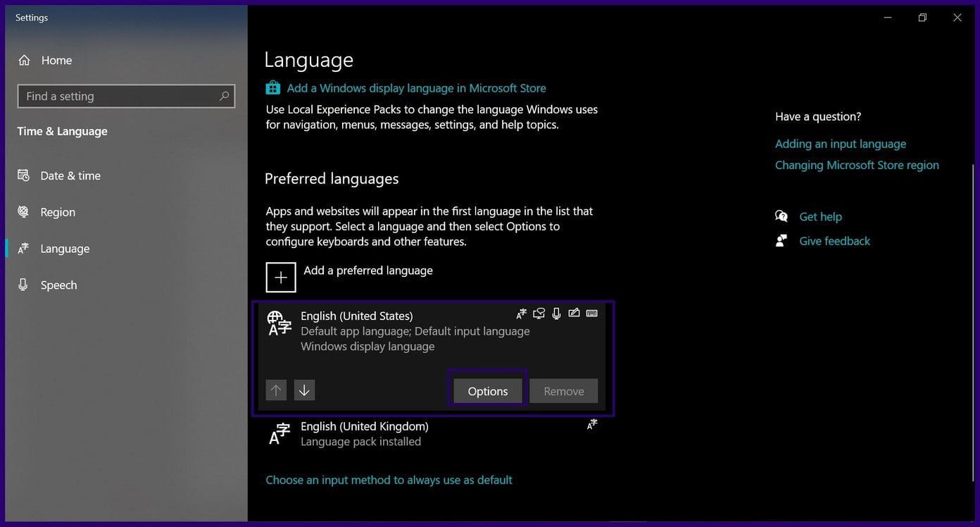Click the English (United Kingdom) language icon
980x527 pixels.
279,434
